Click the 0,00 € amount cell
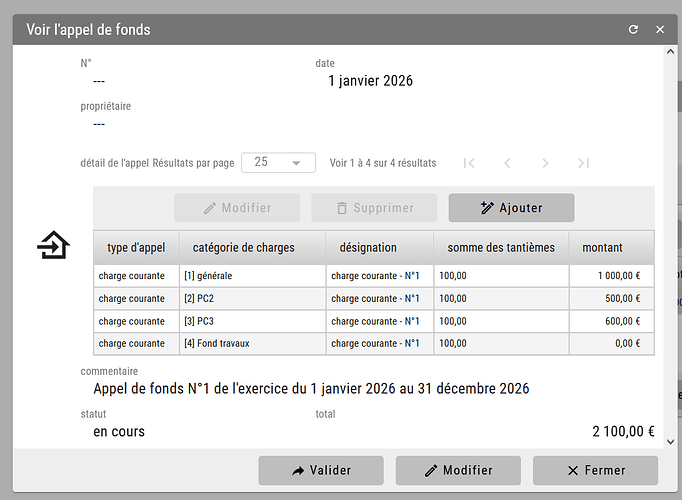 tap(612, 343)
